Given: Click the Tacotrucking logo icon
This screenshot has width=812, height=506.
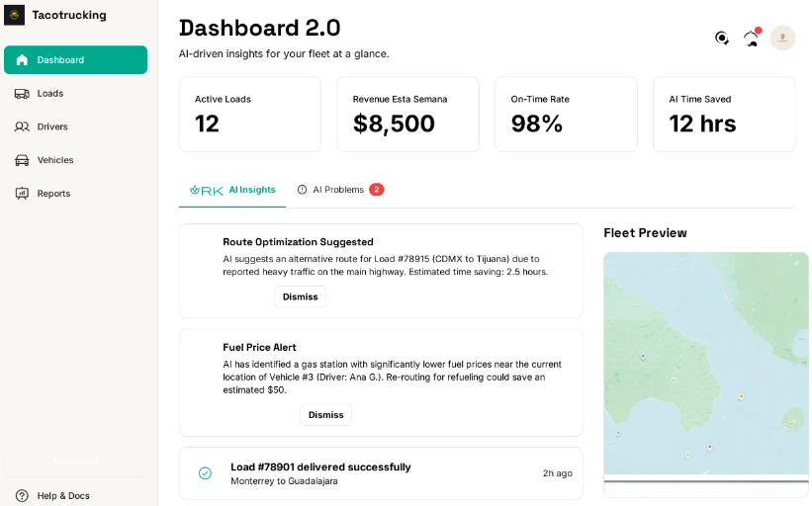Looking at the screenshot, I should (x=15, y=15).
